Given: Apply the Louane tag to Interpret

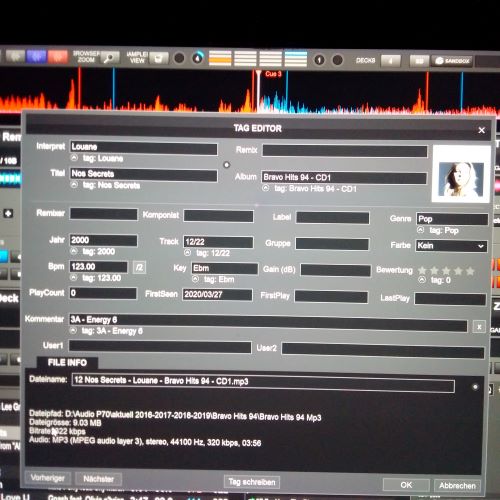Looking at the screenshot, I should [74, 158].
